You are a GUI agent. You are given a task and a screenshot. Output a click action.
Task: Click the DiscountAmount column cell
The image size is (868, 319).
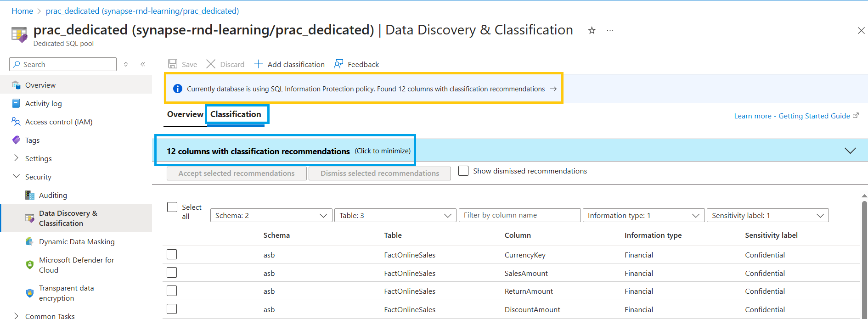(x=532, y=309)
